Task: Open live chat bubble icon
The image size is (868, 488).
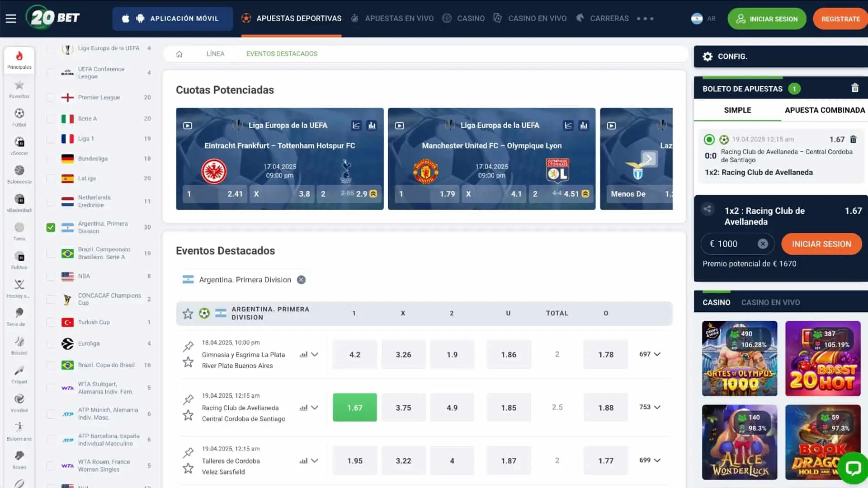Action: [x=853, y=468]
